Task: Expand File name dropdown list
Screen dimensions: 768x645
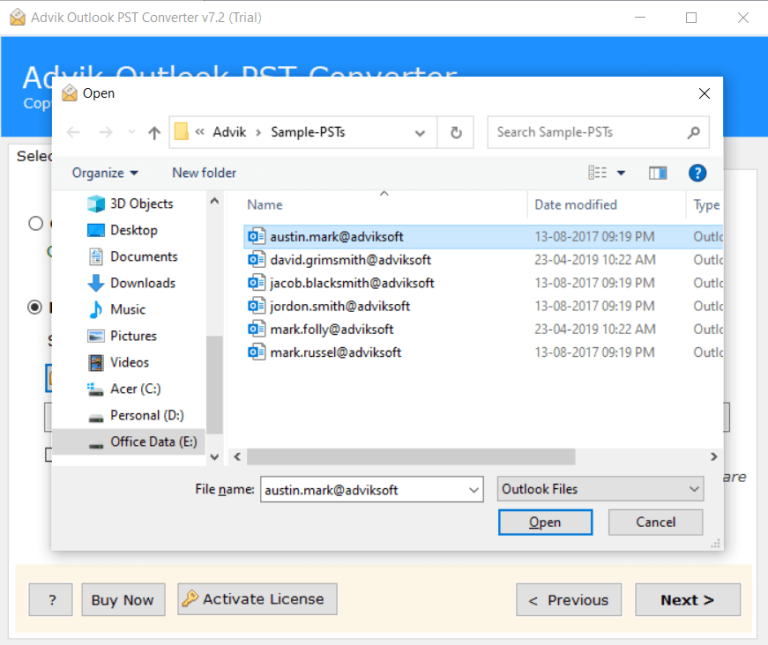Action: click(x=474, y=490)
